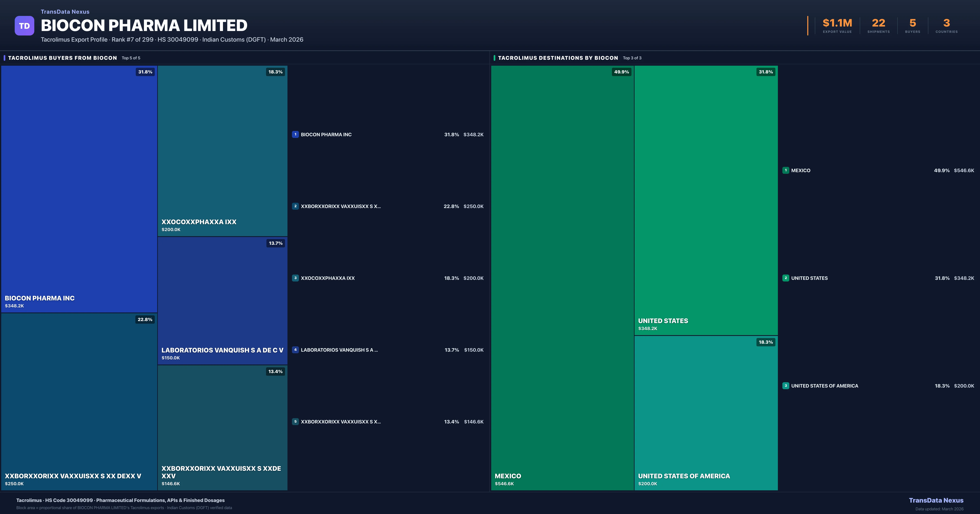Click the TransData Nexus header link

[x=65, y=12]
